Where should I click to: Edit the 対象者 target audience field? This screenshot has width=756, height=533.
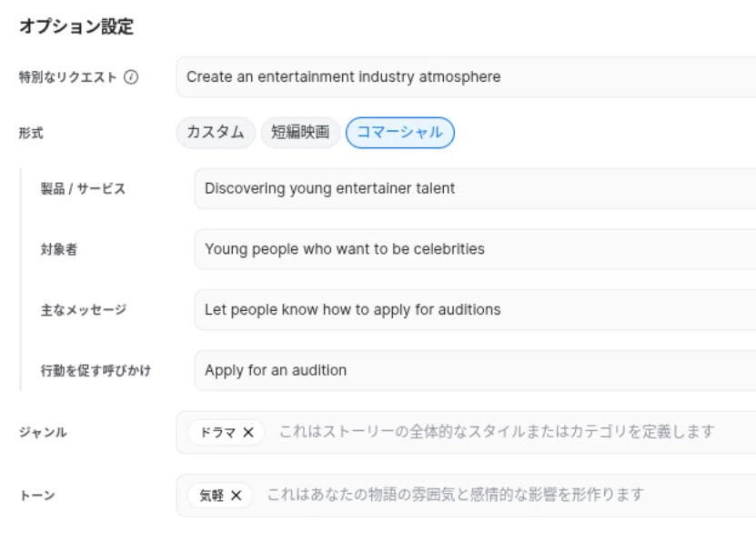click(x=476, y=249)
